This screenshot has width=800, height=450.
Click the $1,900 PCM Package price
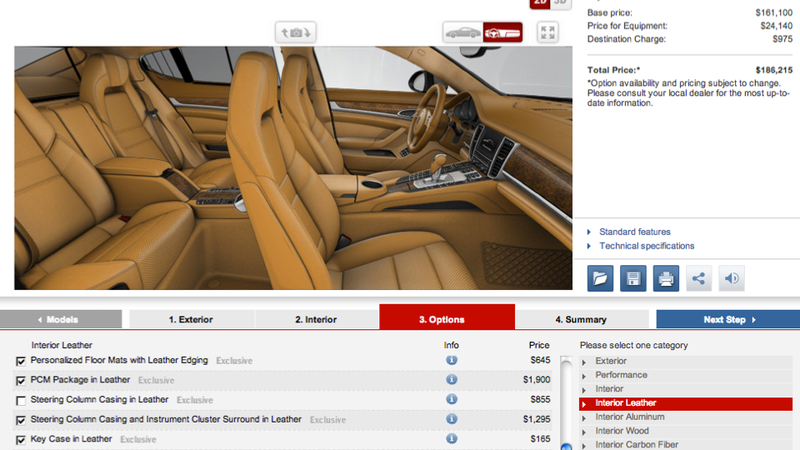(x=537, y=380)
